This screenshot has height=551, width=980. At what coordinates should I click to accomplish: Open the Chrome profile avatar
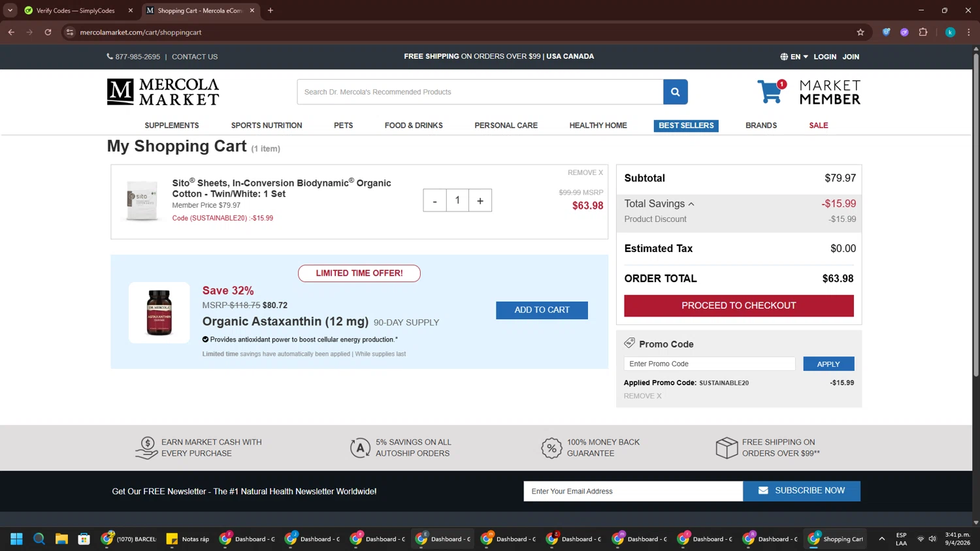pos(950,32)
